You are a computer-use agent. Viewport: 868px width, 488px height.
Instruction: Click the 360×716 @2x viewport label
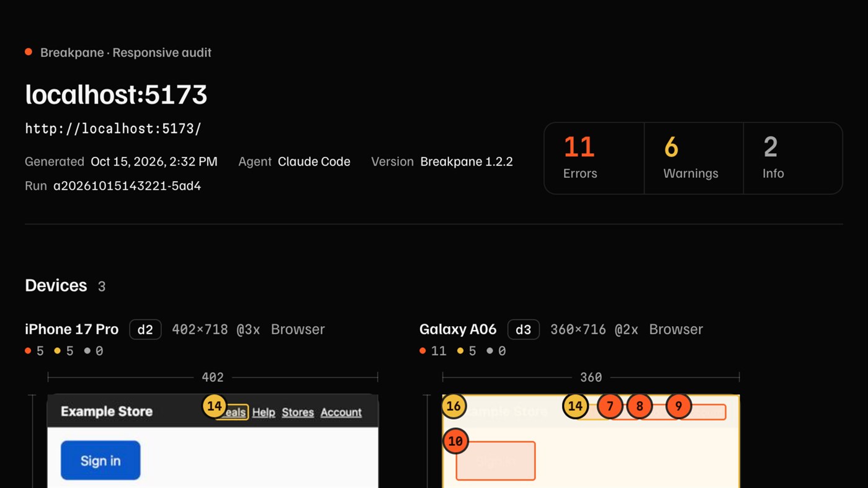click(x=594, y=329)
